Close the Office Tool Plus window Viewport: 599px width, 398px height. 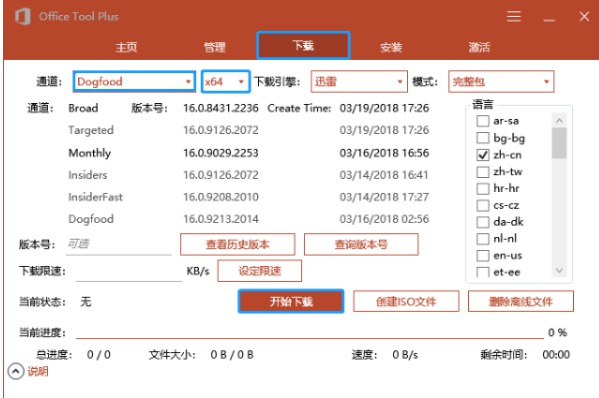(x=584, y=16)
